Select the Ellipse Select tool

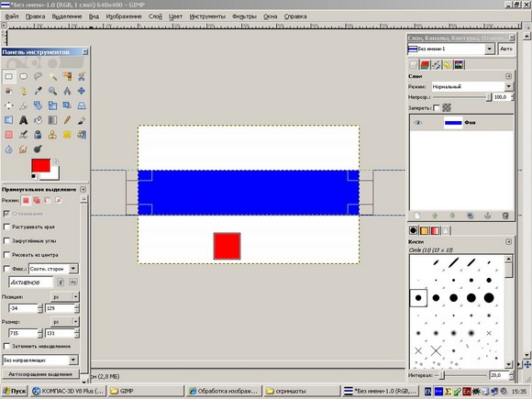tap(24, 76)
